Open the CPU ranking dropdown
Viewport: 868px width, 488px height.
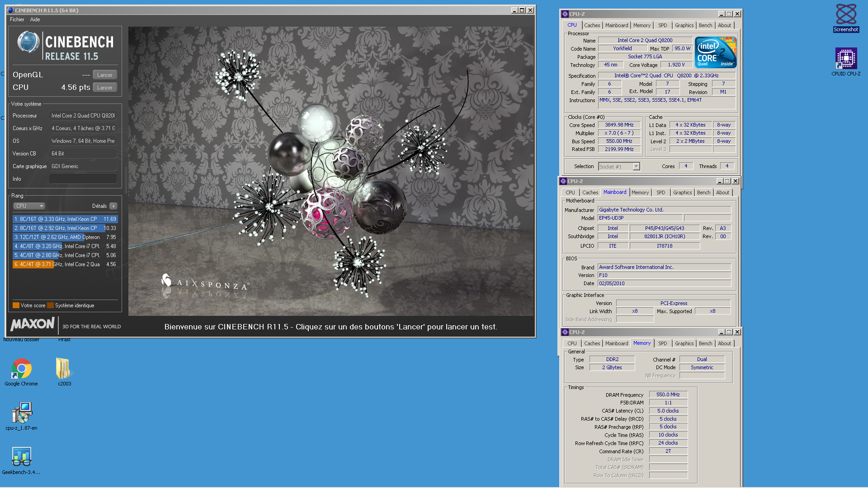click(29, 206)
